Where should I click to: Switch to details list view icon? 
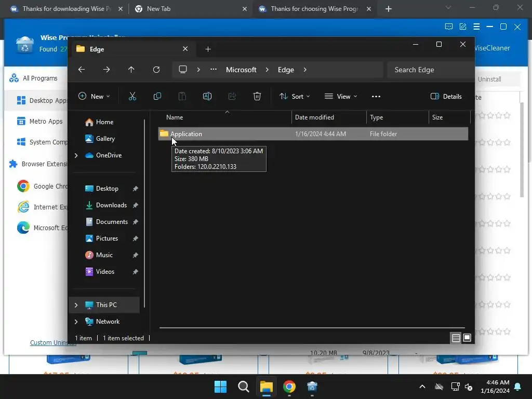[x=456, y=338]
